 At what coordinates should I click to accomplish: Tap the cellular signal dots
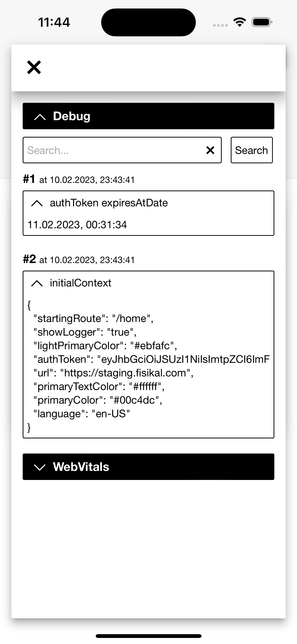(x=220, y=25)
